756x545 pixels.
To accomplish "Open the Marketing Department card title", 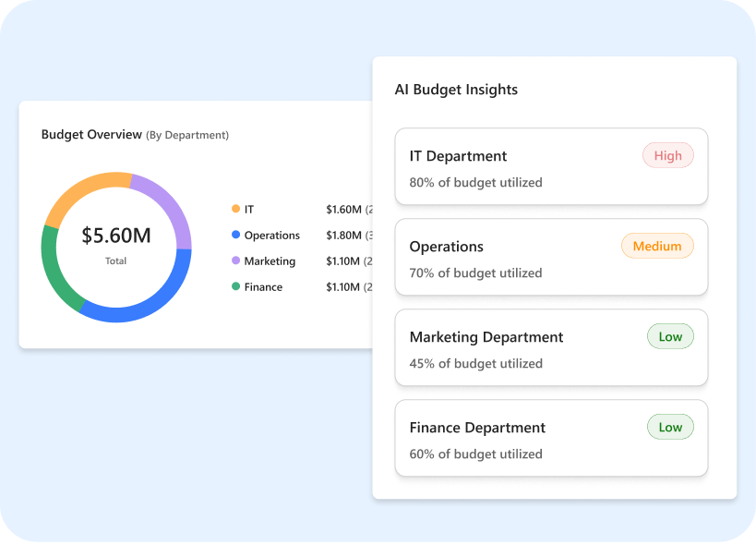I will click(486, 337).
